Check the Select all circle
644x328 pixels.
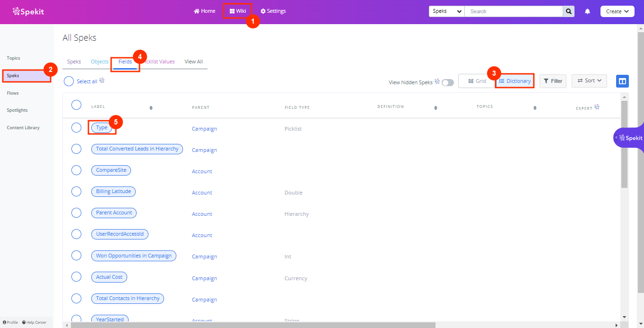point(69,81)
